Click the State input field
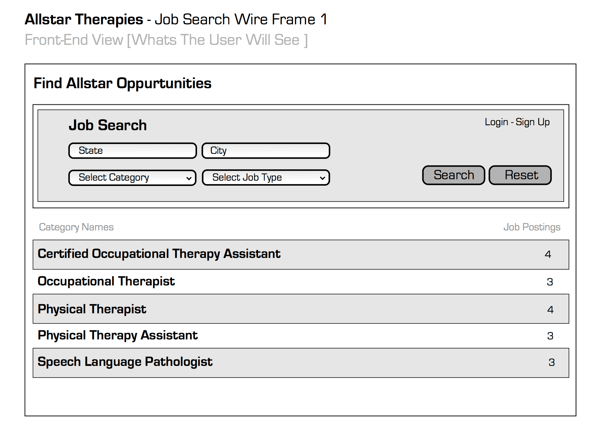 pyautogui.click(x=132, y=151)
